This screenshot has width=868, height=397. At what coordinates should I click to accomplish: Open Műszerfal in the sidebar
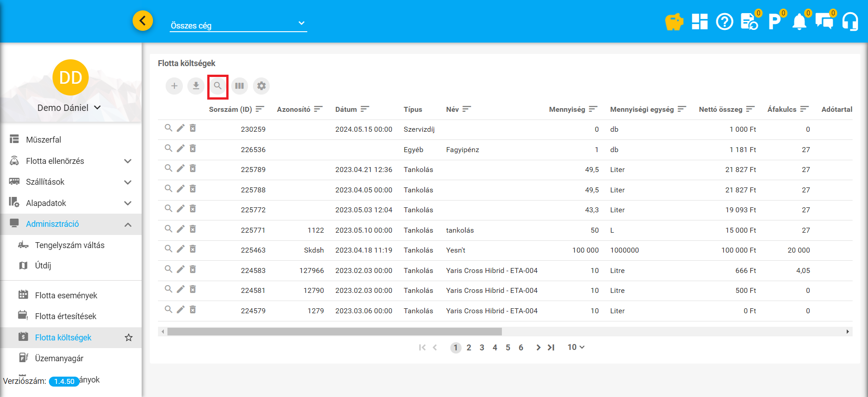tap(43, 140)
